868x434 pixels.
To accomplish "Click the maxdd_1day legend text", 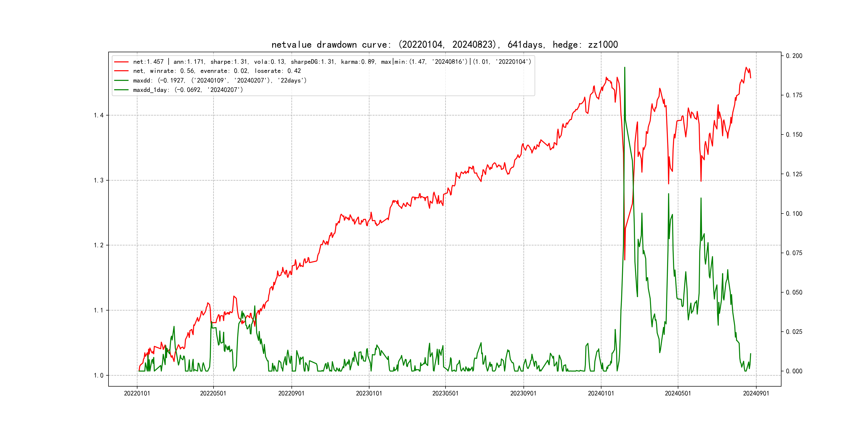I will pos(188,90).
